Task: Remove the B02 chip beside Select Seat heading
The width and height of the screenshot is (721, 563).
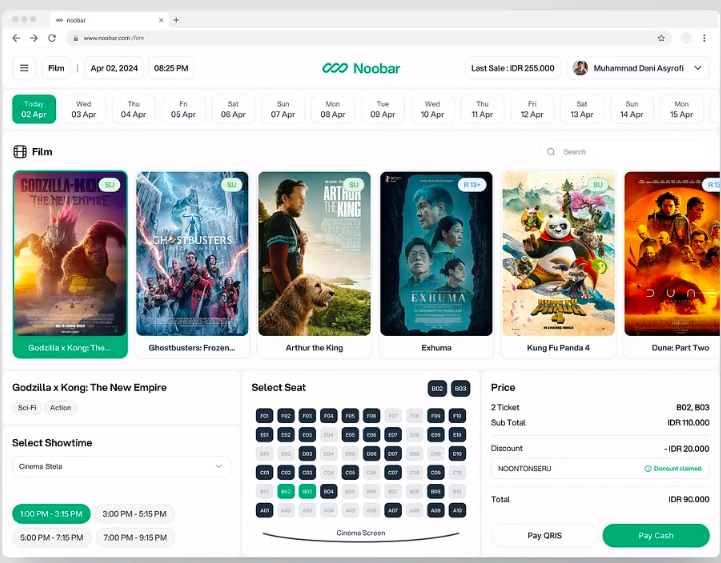Action: click(x=437, y=388)
